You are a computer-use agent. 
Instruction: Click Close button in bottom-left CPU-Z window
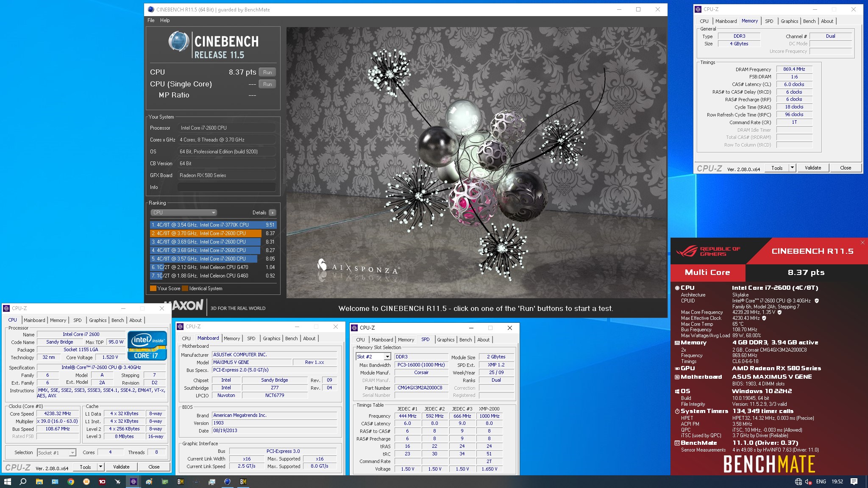pyautogui.click(x=154, y=467)
